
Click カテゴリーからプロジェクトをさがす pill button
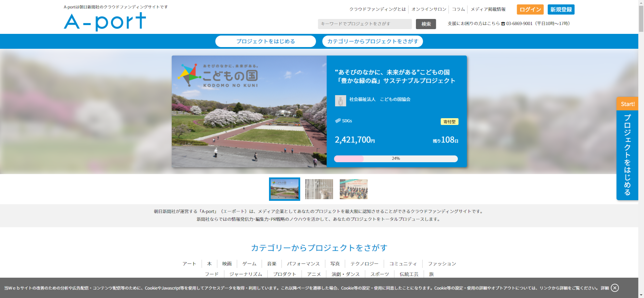click(x=373, y=41)
